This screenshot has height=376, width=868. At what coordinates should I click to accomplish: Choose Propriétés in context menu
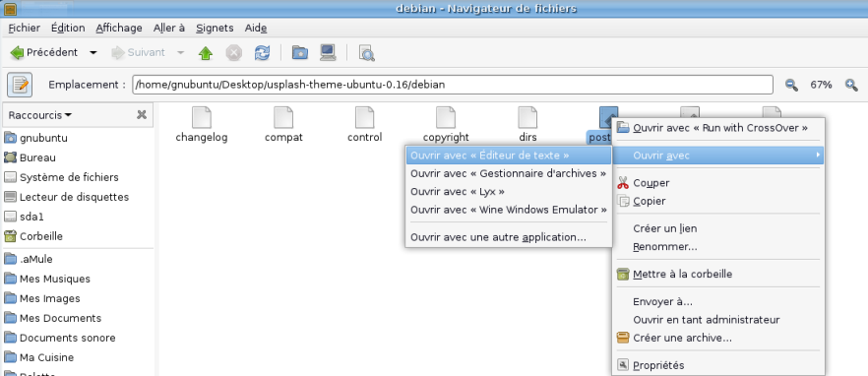[x=718, y=365]
